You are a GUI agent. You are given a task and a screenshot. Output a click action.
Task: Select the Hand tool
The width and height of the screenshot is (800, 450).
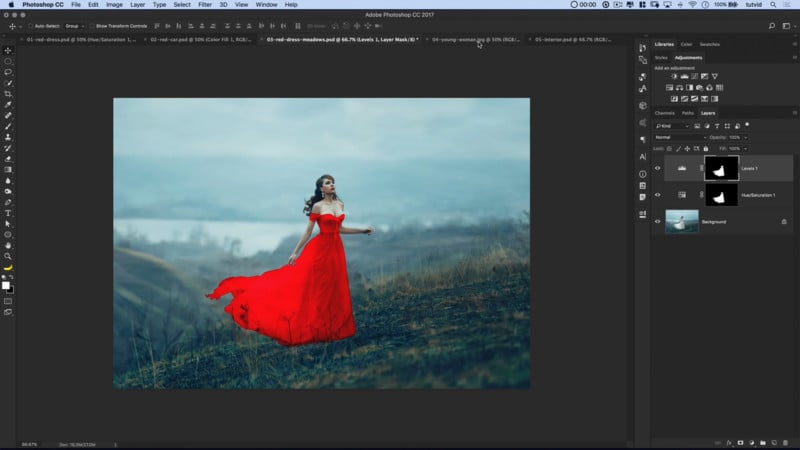tap(8, 245)
